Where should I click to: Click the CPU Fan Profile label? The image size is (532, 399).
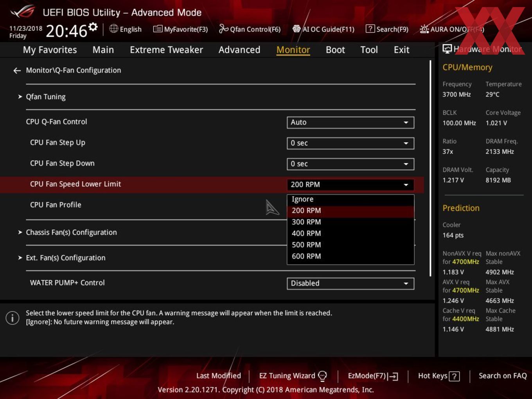coord(56,205)
